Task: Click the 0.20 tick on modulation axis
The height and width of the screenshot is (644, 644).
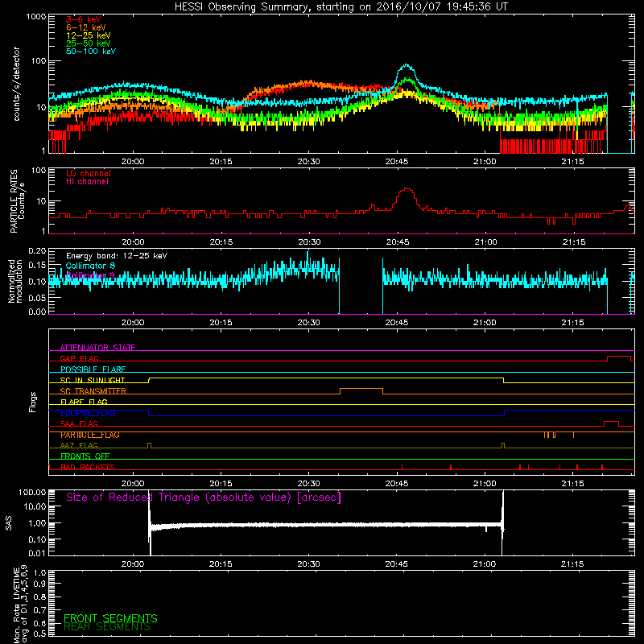Action: click(37, 250)
